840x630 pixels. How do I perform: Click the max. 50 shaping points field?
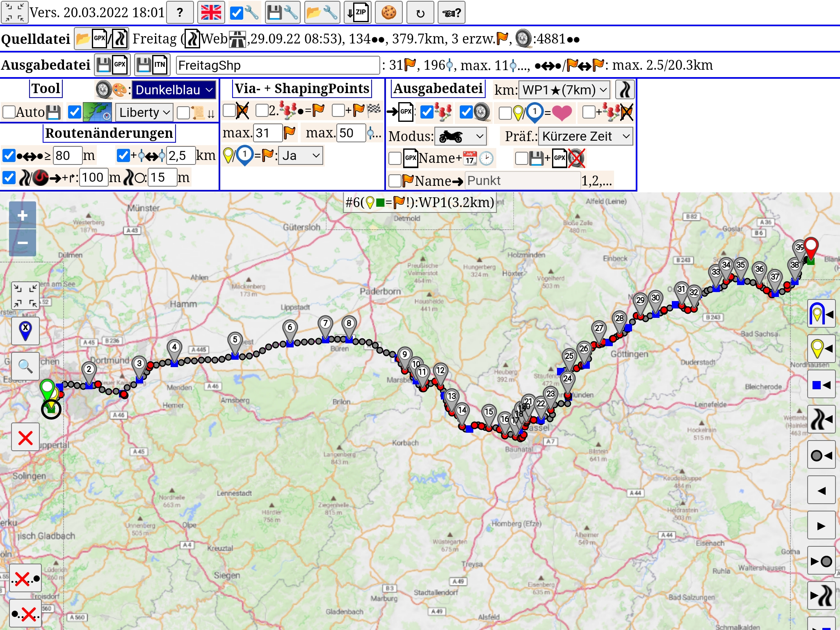351,133
